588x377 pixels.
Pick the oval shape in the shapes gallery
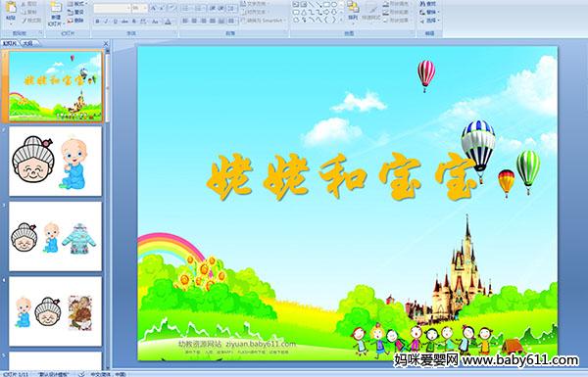click(334, 5)
